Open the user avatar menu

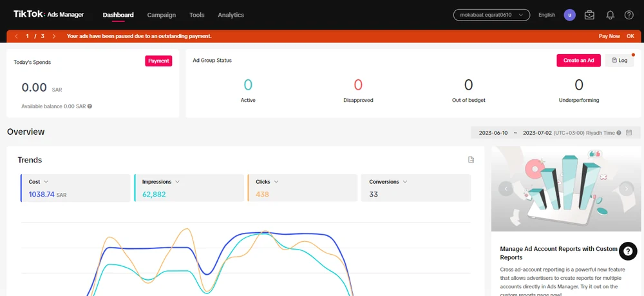click(x=570, y=15)
